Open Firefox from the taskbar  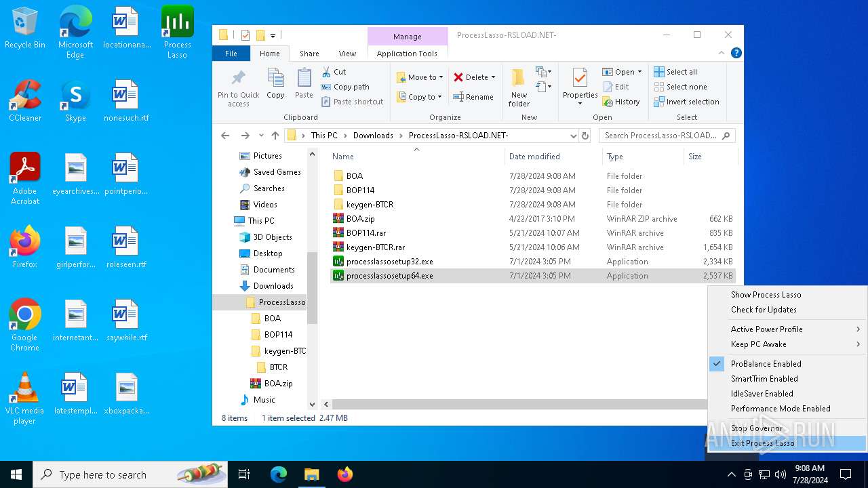pos(345,474)
